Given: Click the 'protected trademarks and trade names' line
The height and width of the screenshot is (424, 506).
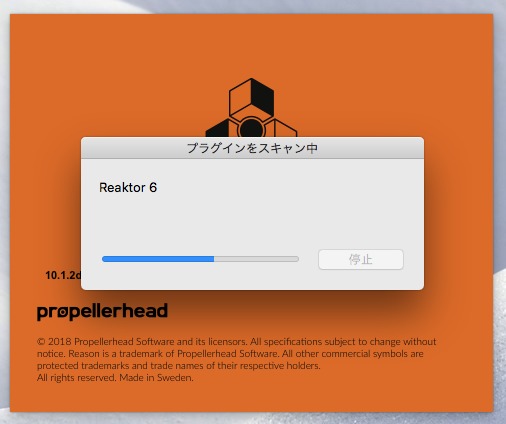Looking at the screenshot, I should (x=178, y=366).
